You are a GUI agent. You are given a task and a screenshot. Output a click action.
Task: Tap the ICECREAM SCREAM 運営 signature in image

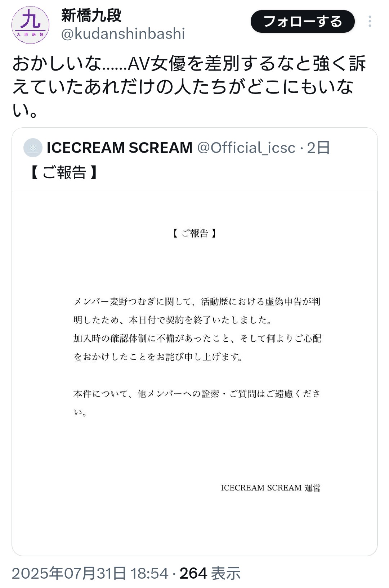270,488
